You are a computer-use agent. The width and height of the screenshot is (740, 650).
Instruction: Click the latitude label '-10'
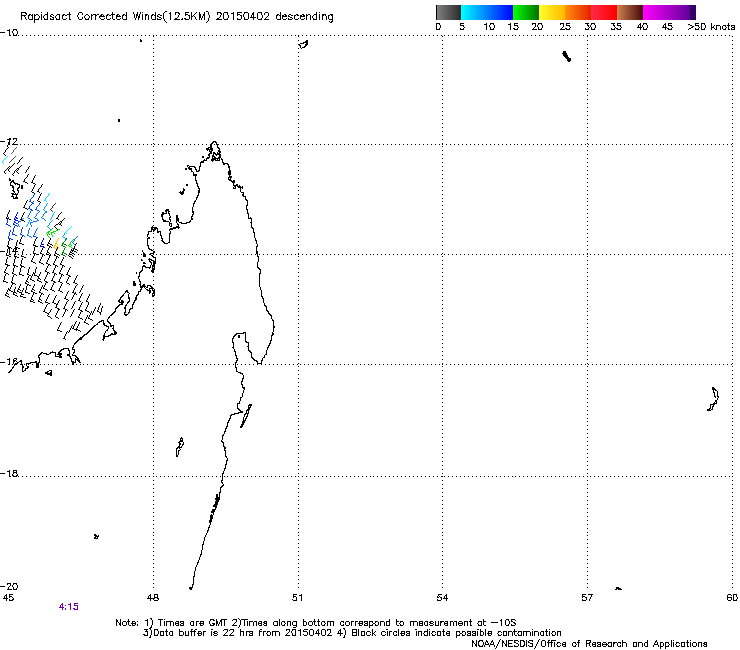(9, 33)
